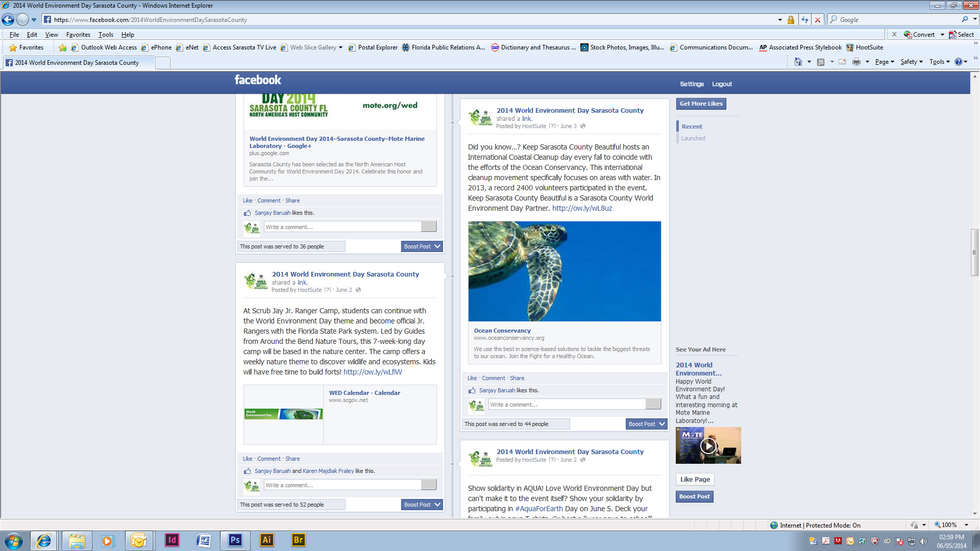This screenshot has height=551, width=980.
Task: Open the Outlook icon in taskbar
Action: tap(138, 540)
